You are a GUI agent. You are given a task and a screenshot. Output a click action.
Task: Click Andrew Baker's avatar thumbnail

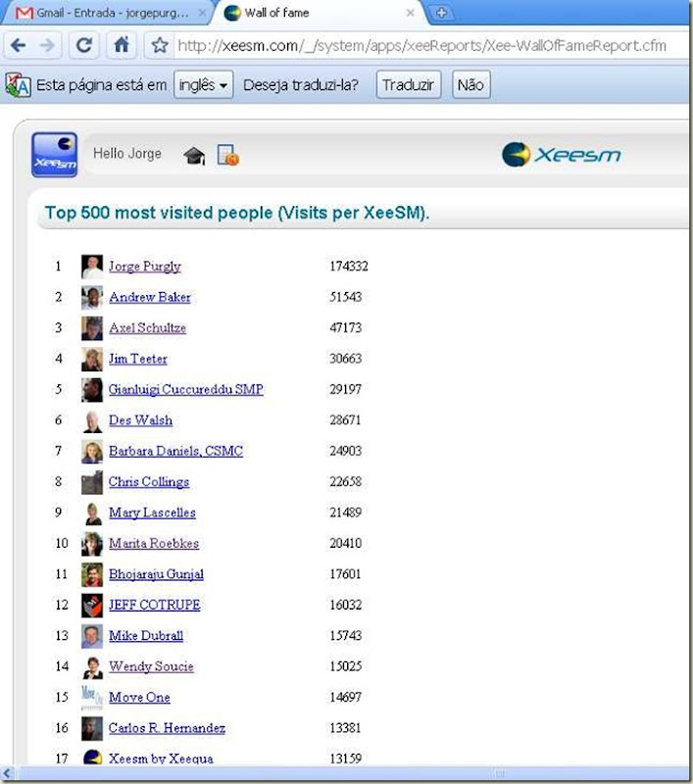92,298
